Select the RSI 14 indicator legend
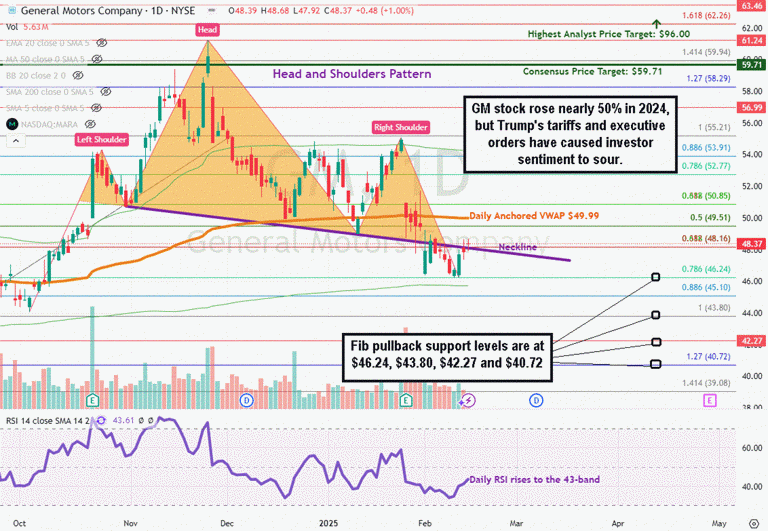 45,421
